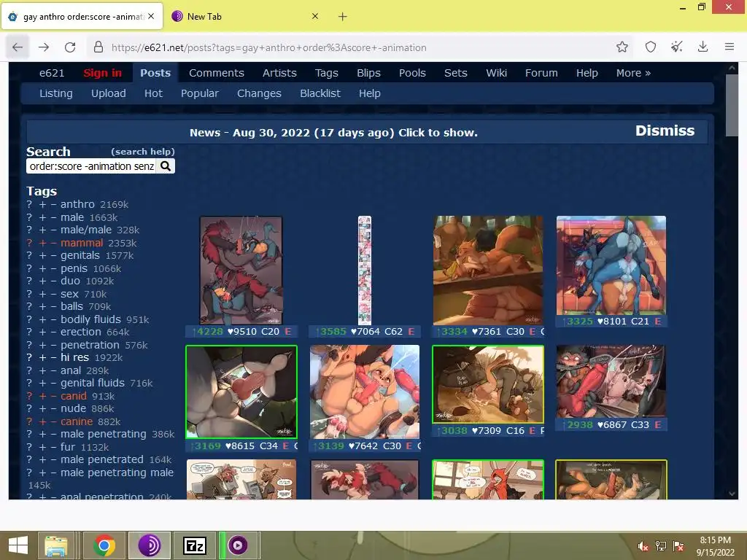Open site security padlock info
The width and height of the screenshot is (747, 560).
[98, 47]
